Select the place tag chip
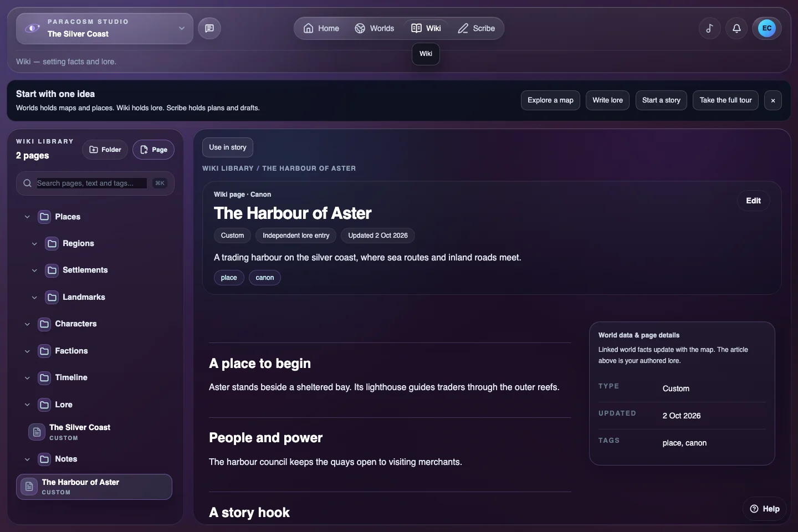The image size is (798, 532). coord(229,278)
